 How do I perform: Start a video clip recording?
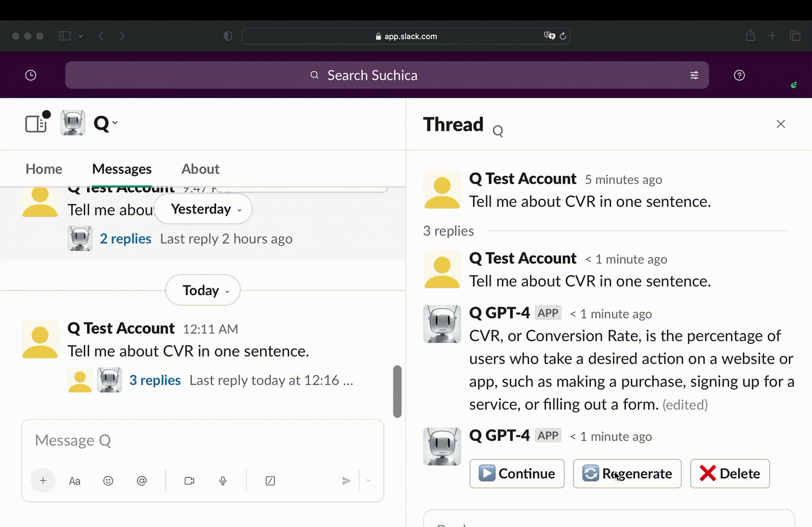189,481
